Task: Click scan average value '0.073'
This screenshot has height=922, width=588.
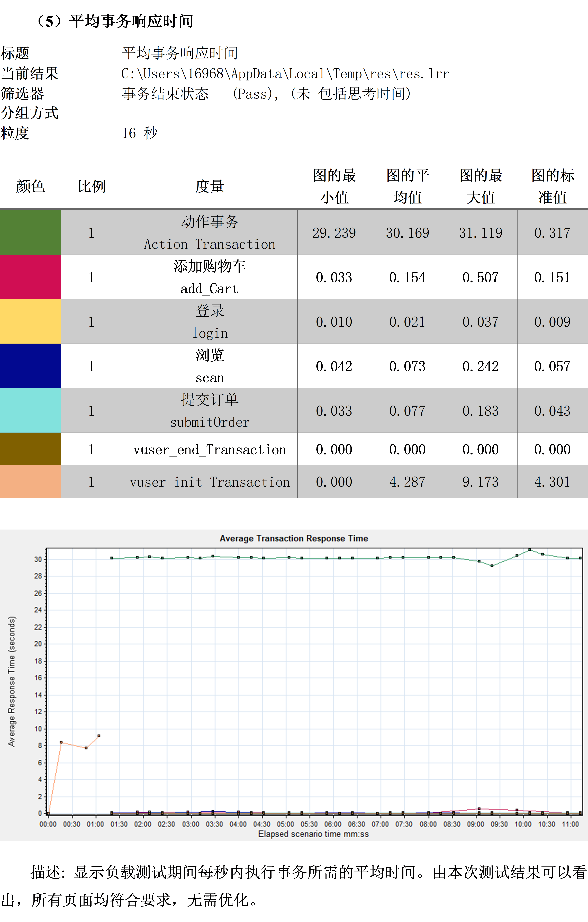Action: click(x=407, y=366)
